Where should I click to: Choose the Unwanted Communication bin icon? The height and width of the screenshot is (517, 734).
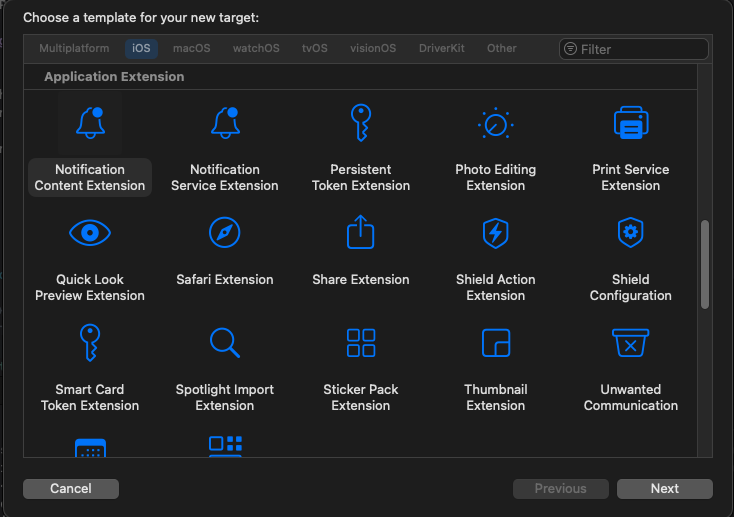tap(631, 343)
